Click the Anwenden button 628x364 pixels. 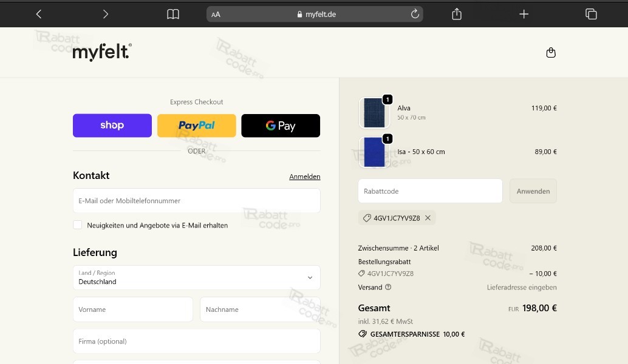coord(533,191)
